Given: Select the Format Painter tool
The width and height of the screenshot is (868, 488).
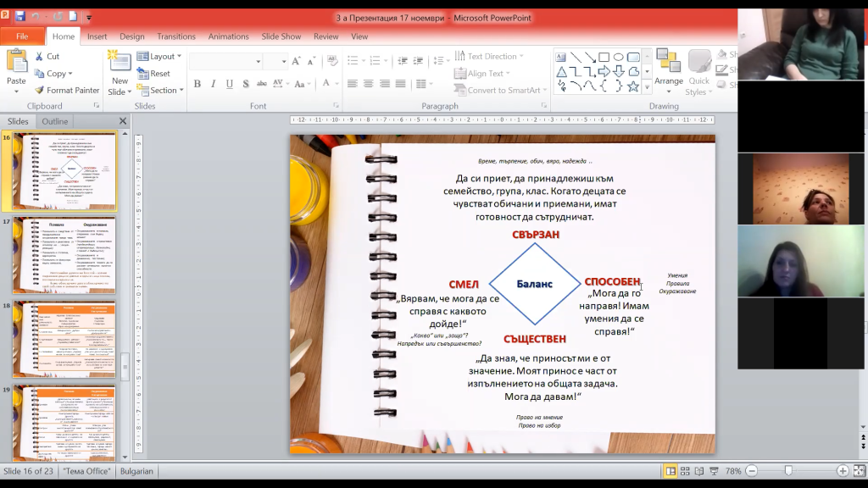Looking at the screenshot, I should click(x=67, y=90).
